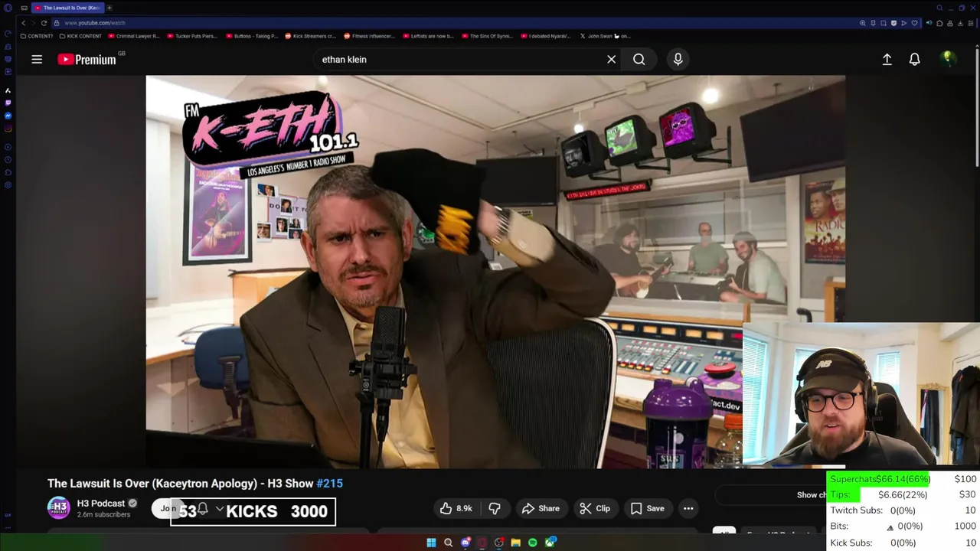
Task: Take a snapshot with the toolbar icon
Action: pyautogui.click(x=884, y=23)
